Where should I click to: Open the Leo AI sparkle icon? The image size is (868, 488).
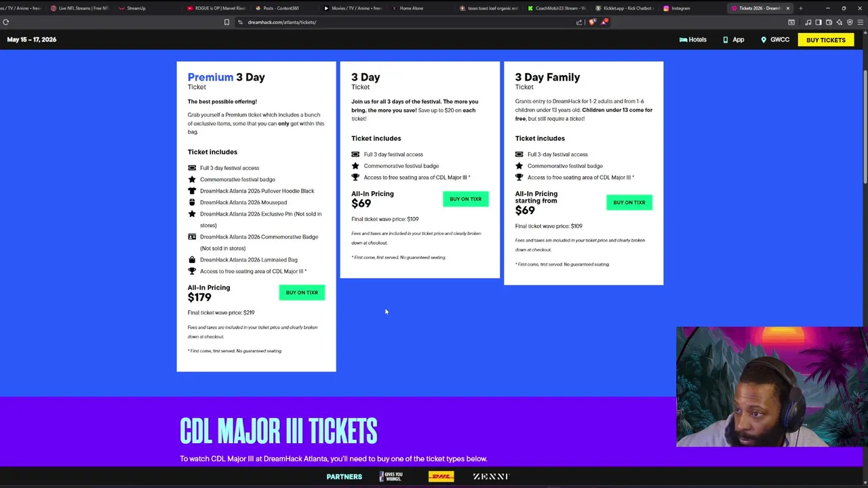click(839, 22)
